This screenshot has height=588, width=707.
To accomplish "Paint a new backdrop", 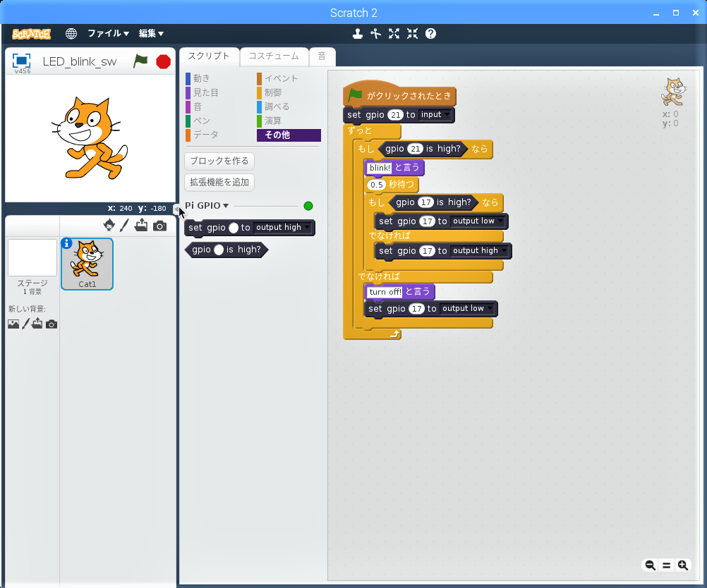I will pyautogui.click(x=25, y=324).
